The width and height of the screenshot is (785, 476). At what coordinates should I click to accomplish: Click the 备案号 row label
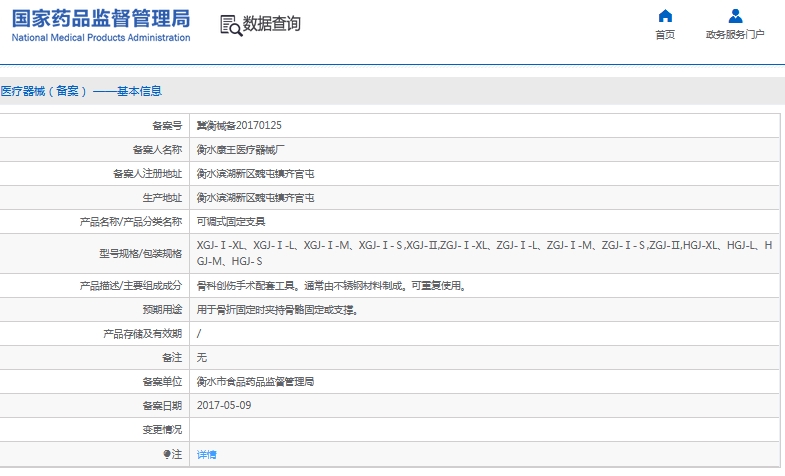tap(167, 126)
